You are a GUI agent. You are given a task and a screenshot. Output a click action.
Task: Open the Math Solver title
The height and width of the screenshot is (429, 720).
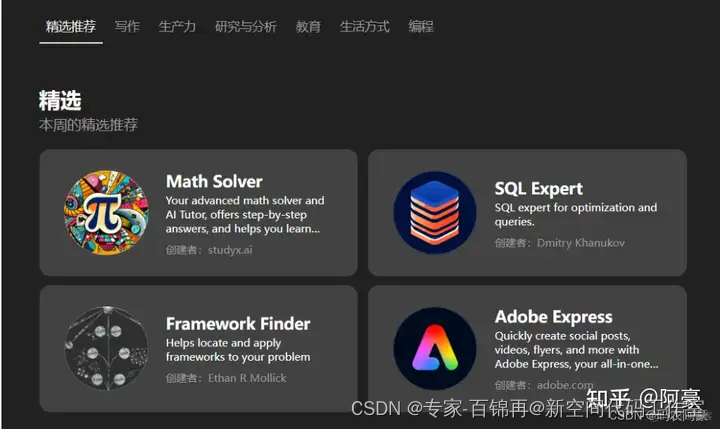(214, 181)
